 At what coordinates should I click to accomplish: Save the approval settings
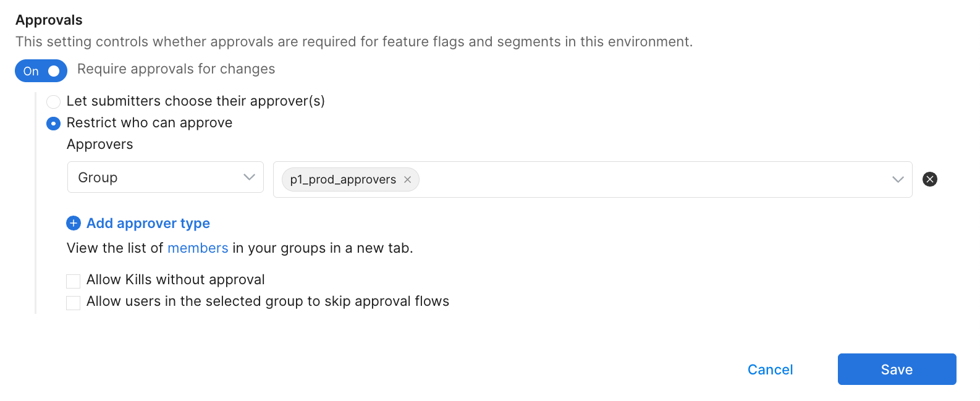pos(897,369)
